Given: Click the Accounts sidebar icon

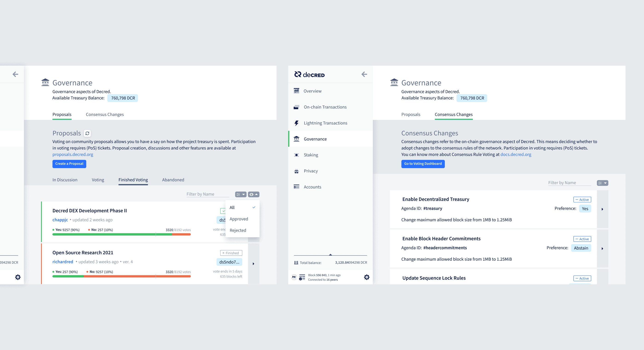Looking at the screenshot, I should click(x=296, y=187).
